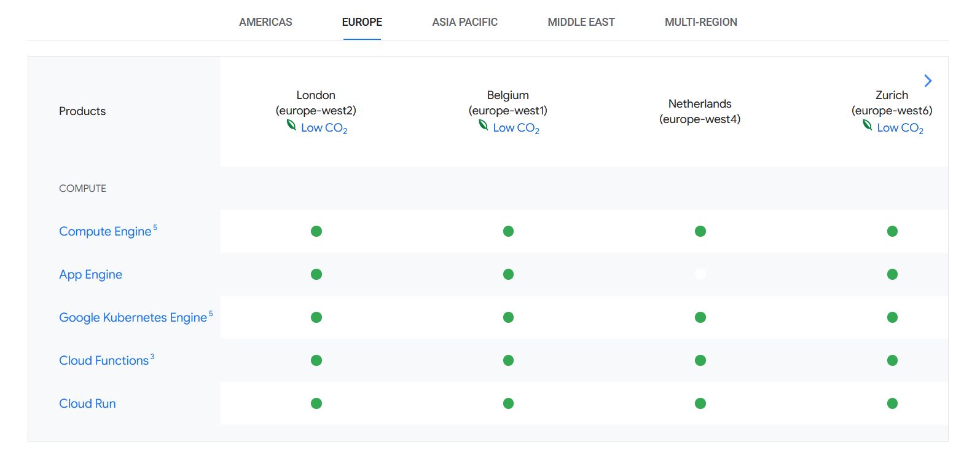This screenshot has width=980, height=452.
Task: Click Kubernetes Engine availability dot for Netherlands
Action: coord(700,317)
